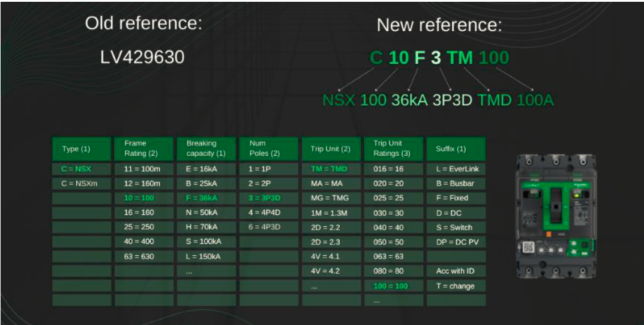Select the "063 = 63" rating cell
Viewport: 644px width, 325px height.
pos(394,257)
